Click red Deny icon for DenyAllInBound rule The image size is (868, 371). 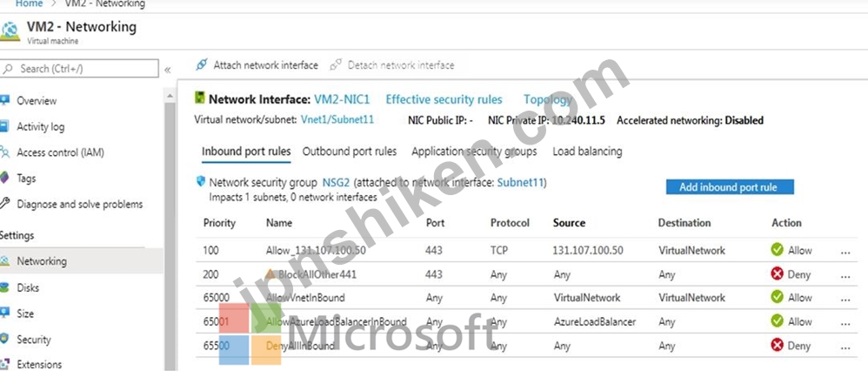[x=778, y=346]
